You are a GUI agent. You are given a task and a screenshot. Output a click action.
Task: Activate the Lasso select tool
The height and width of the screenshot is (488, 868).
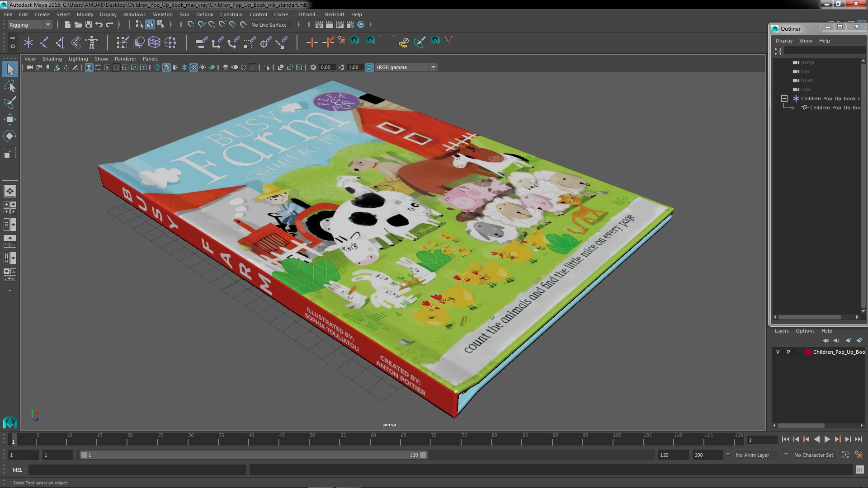pyautogui.click(x=10, y=86)
